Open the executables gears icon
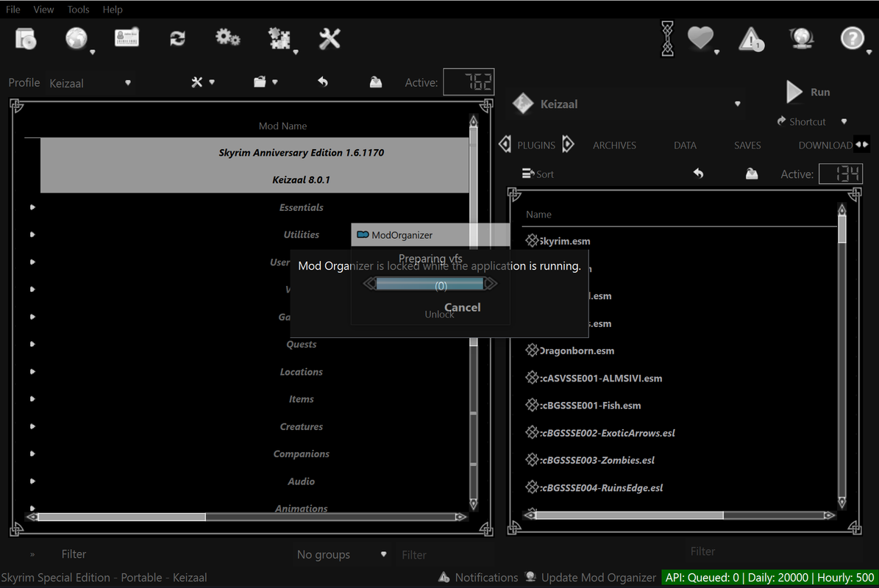The width and height of the screenshot is (879, 588). tap(227, 38)
